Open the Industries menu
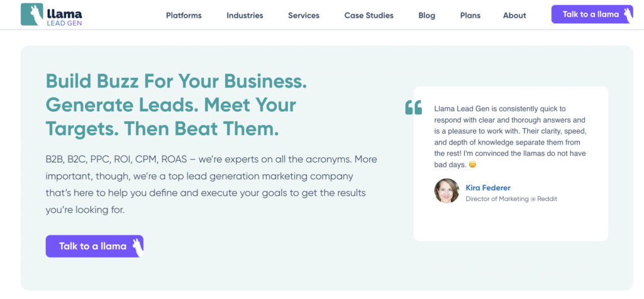Screen dimensions: 644x299 (x=245, y=16)
